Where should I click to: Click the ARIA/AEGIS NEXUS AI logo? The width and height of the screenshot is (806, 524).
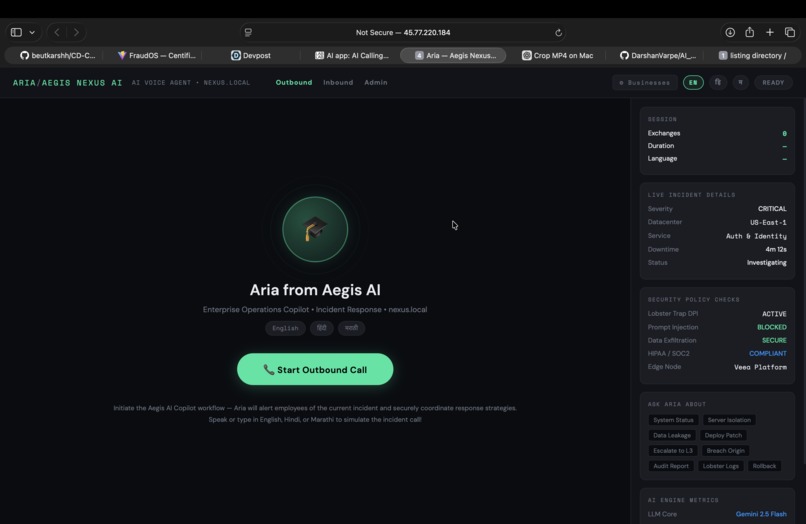67,83
